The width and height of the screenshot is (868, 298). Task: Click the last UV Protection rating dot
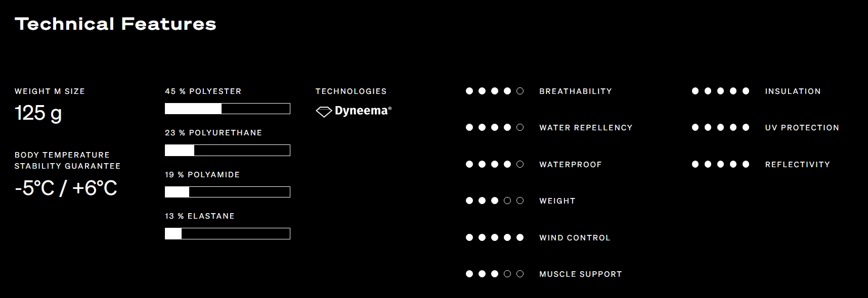coord(746,128)
